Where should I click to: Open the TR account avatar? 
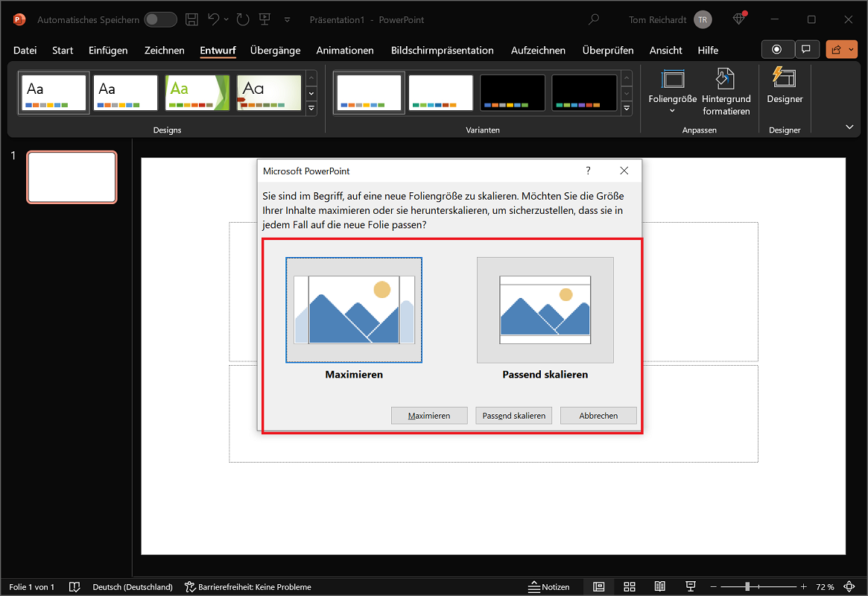tap(703, 19)
